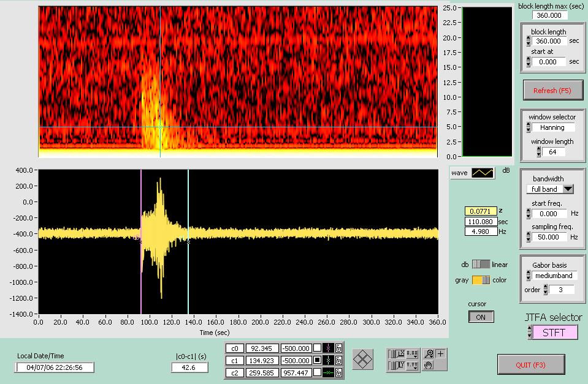Click the c1 X position 134.923 field

(x=262, y=360)
